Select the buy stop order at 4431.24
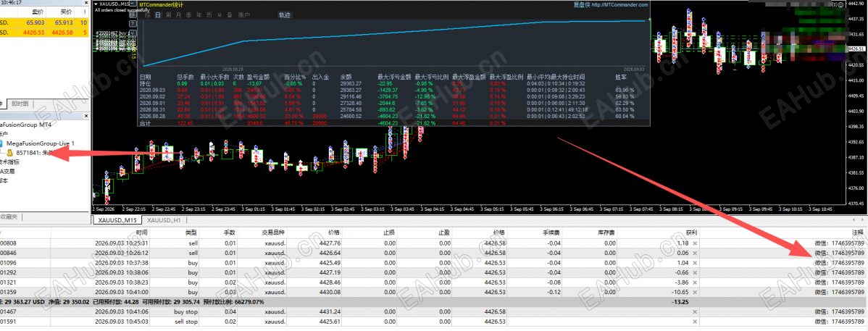This screenshot has width=868, height=331. pos(434,312)
